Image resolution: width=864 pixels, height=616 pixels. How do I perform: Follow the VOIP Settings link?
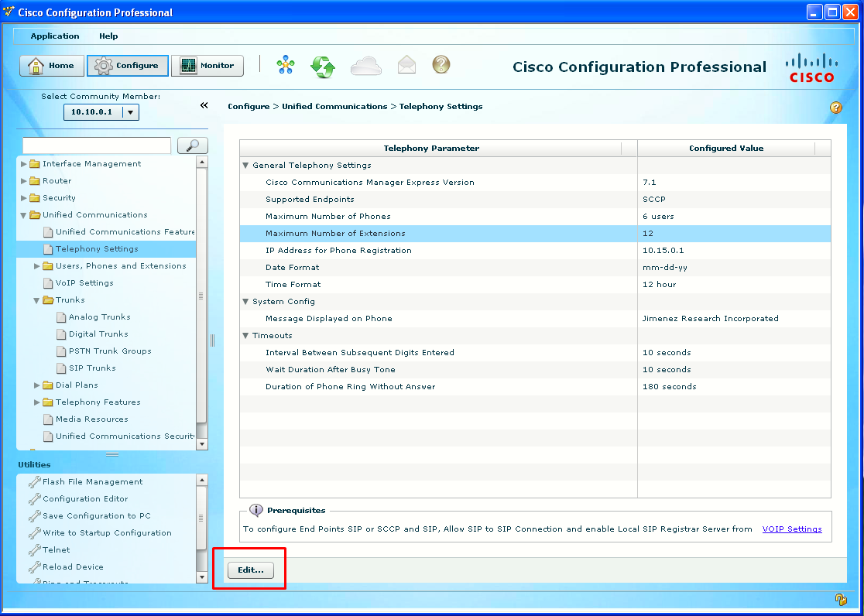click(x=792, y=529)
